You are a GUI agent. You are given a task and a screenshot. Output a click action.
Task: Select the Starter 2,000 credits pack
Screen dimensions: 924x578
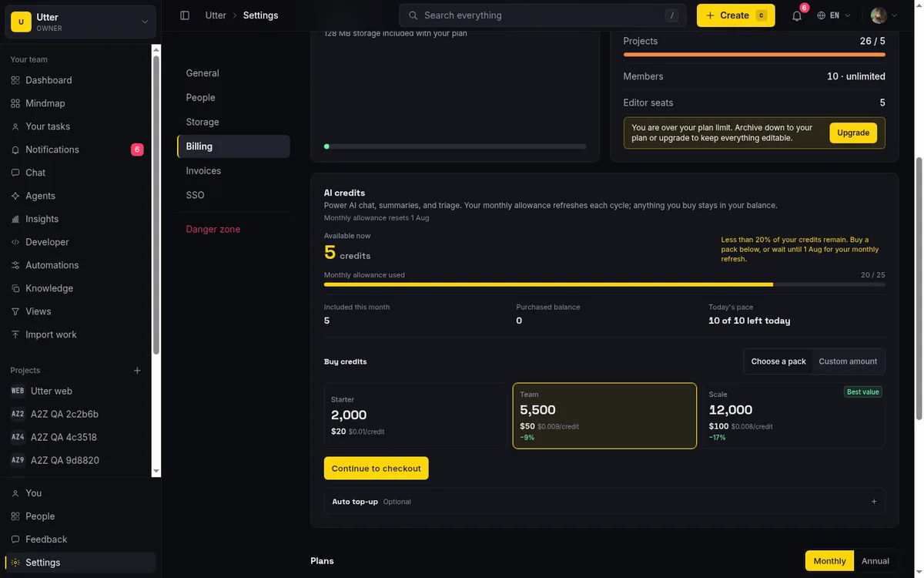pyautogui.click(x=415, y=416)
